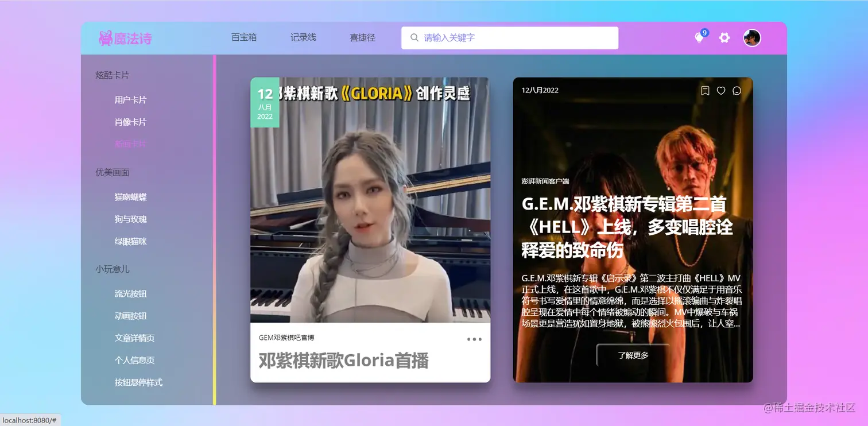This screenshot has width=868, height=426.
Task: Click the search magnifier icon
Action: click(x=414, y=38)
